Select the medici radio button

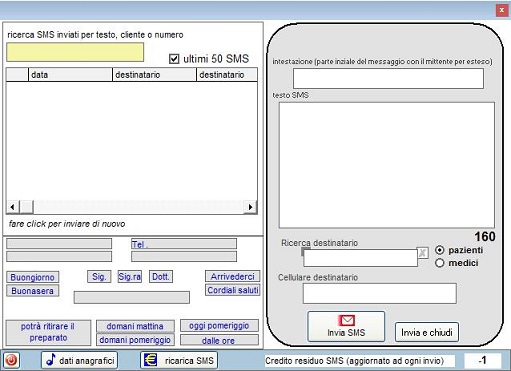(x=440, y=263)
